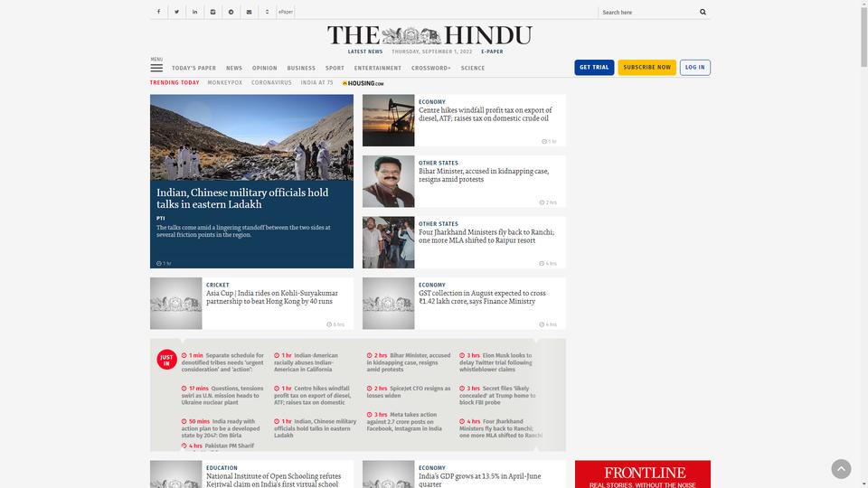
Task: Open the SCIENCE menu item
Action: click(473, 68)
